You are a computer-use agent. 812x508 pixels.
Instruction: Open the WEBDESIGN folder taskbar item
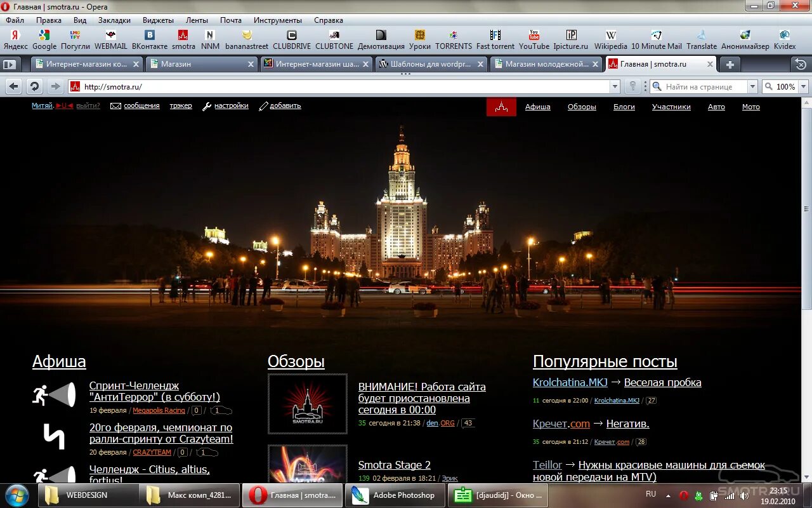87,495
